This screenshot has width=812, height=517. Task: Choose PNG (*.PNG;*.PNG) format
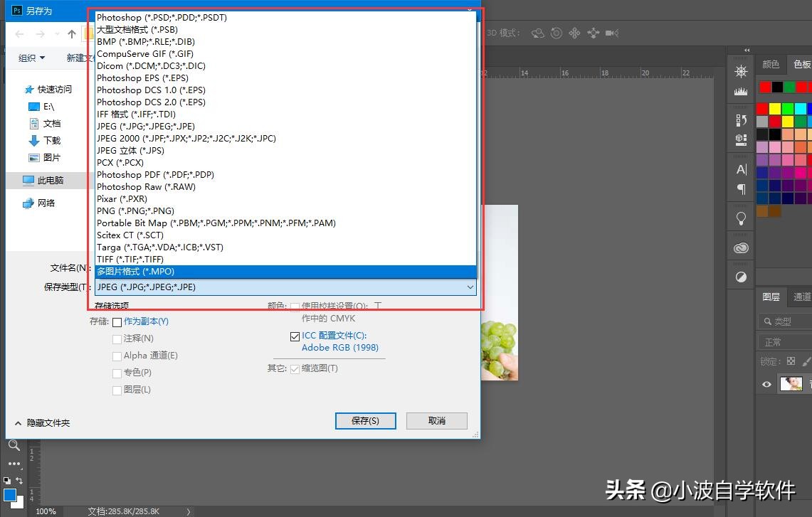(285, 210)
